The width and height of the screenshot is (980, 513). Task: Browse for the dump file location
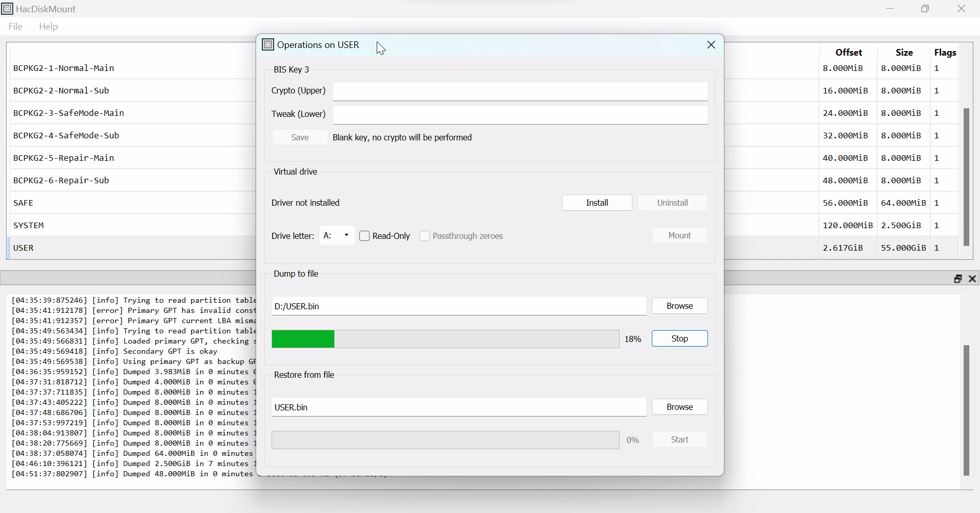click(680, 306)
